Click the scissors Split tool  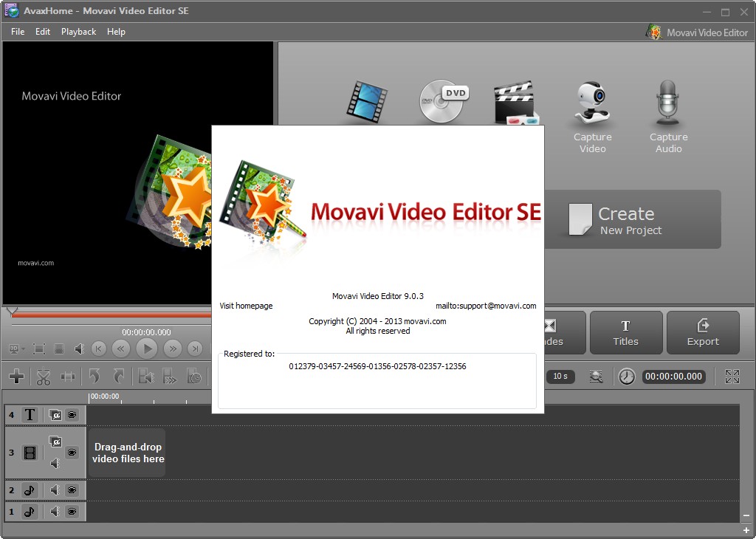point(44,377)
